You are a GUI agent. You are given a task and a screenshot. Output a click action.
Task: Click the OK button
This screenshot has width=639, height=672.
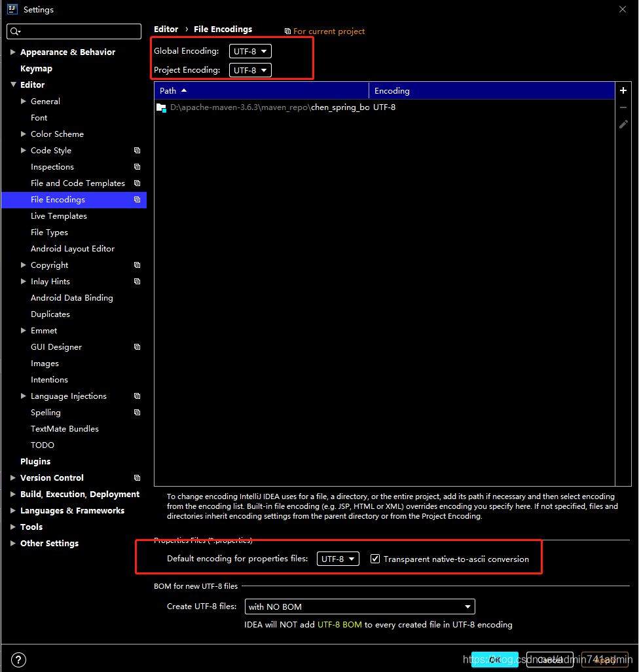(x=495, y=660)
